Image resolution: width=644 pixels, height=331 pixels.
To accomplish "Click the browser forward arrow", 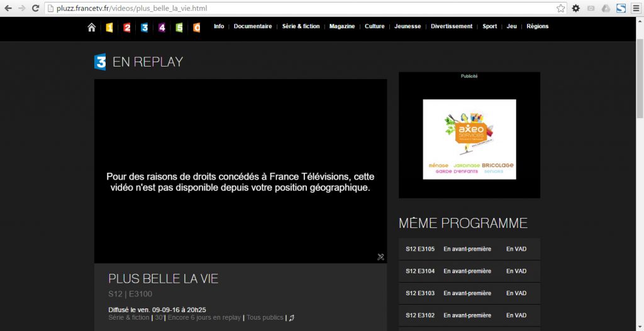I will [22, 8].
